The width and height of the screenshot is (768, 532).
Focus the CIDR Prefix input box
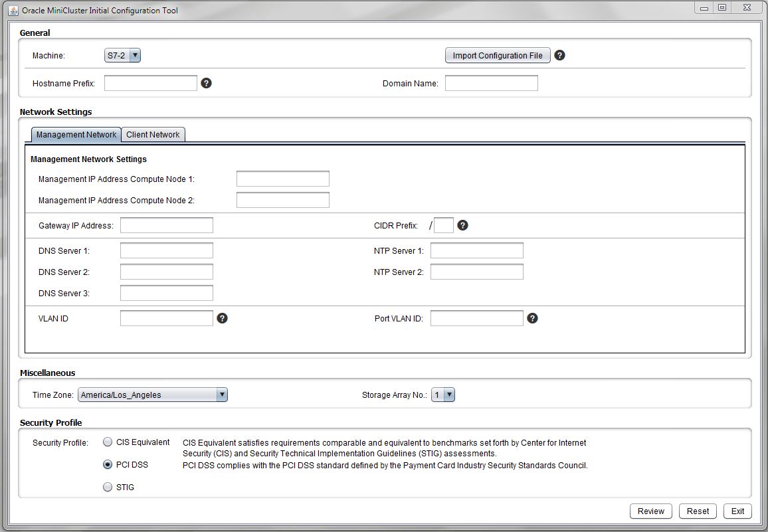point(444,225)
